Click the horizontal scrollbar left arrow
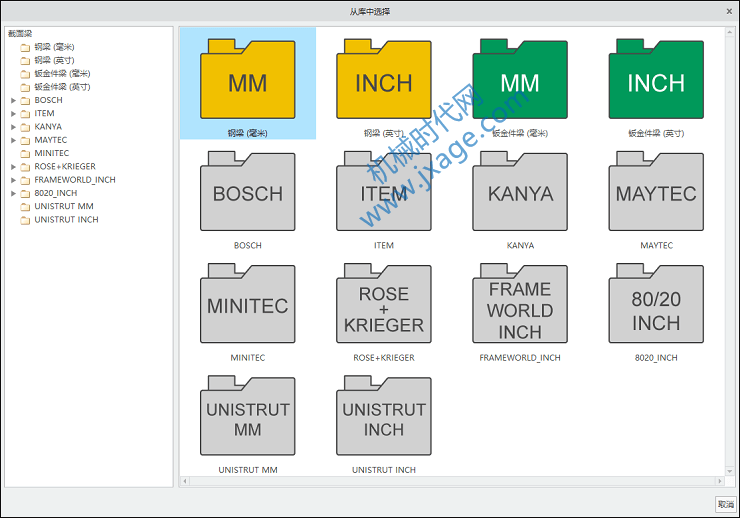 [x=185, y=481]
